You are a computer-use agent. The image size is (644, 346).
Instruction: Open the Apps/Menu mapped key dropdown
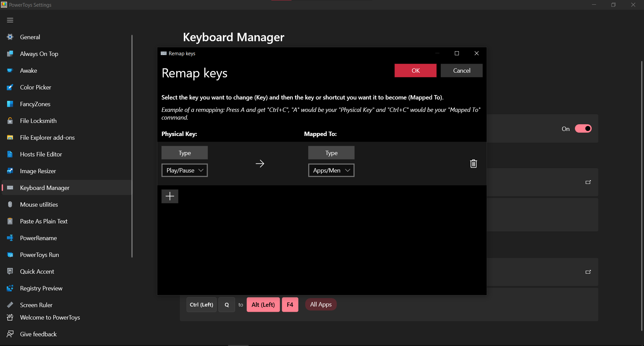click(331, 170)
